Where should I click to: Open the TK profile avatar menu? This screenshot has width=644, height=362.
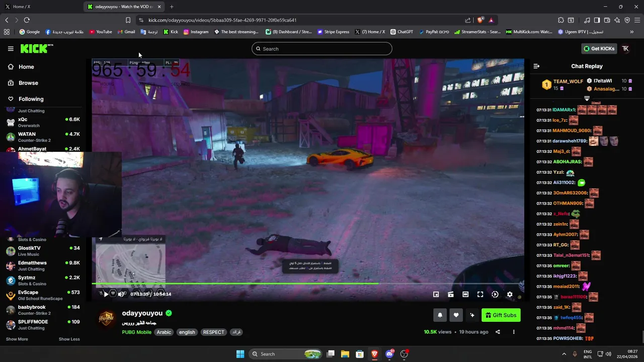[x=625, y=49]
